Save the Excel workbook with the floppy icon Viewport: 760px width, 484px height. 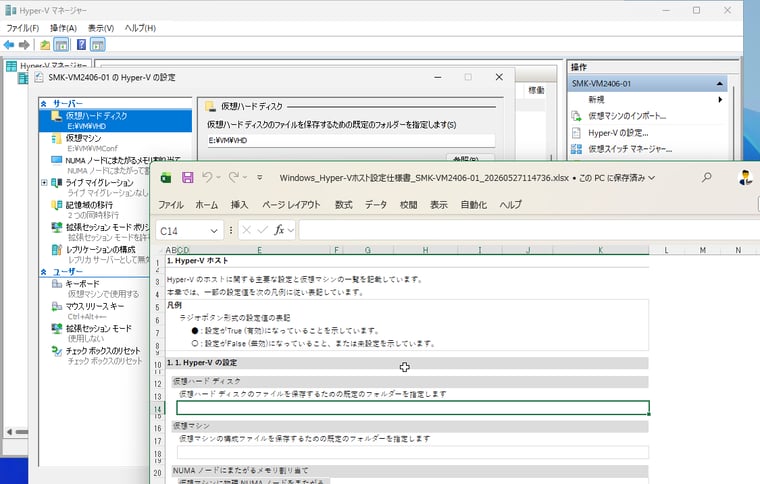click(x=188, y=177)
